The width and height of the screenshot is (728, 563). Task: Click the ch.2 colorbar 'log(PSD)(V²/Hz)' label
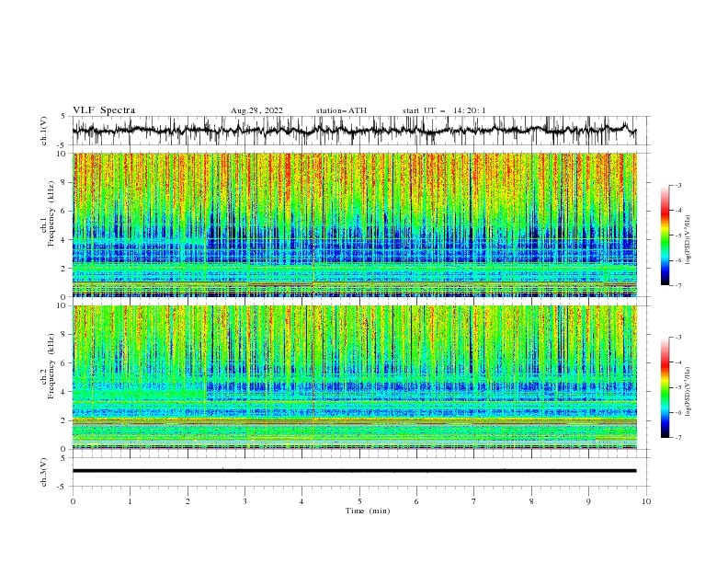[688, 391]
